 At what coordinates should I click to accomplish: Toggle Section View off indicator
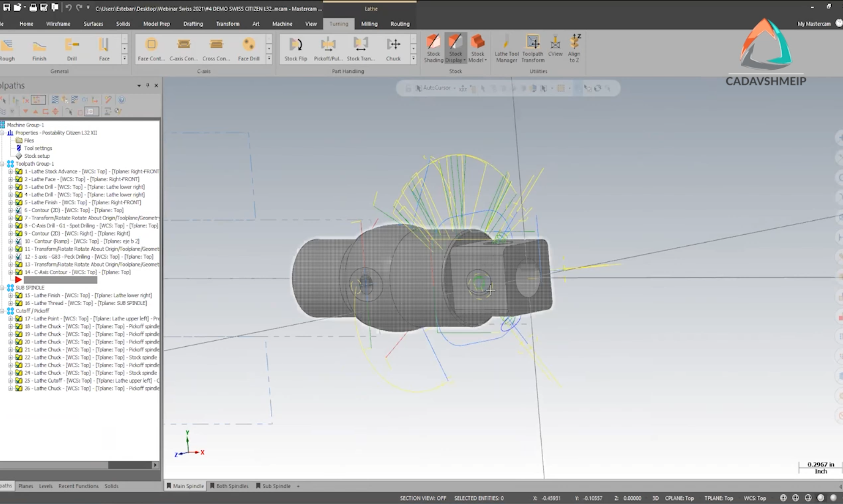pyautogui.click(x=423, y=498)
